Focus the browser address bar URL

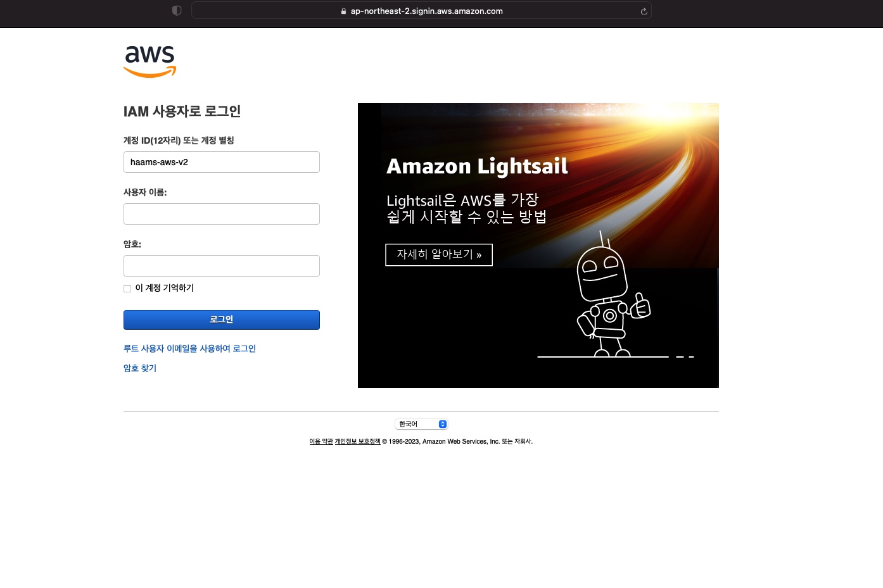[x=427, y=11]
